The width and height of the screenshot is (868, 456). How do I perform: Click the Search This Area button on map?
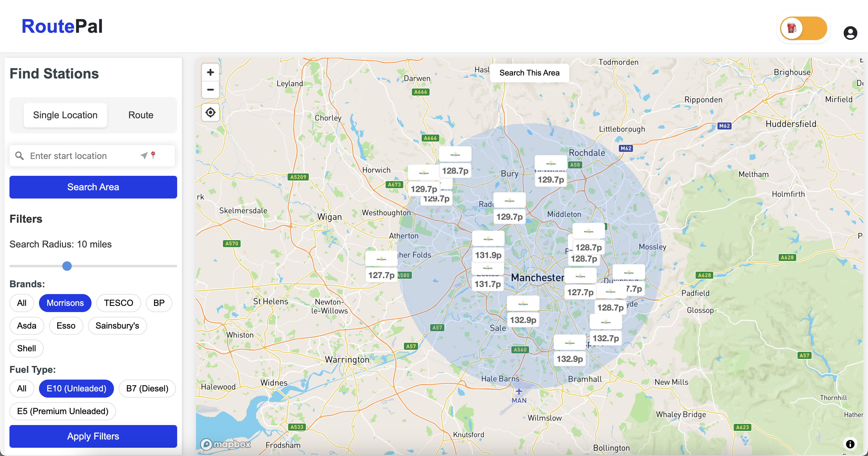coord(529,73)
